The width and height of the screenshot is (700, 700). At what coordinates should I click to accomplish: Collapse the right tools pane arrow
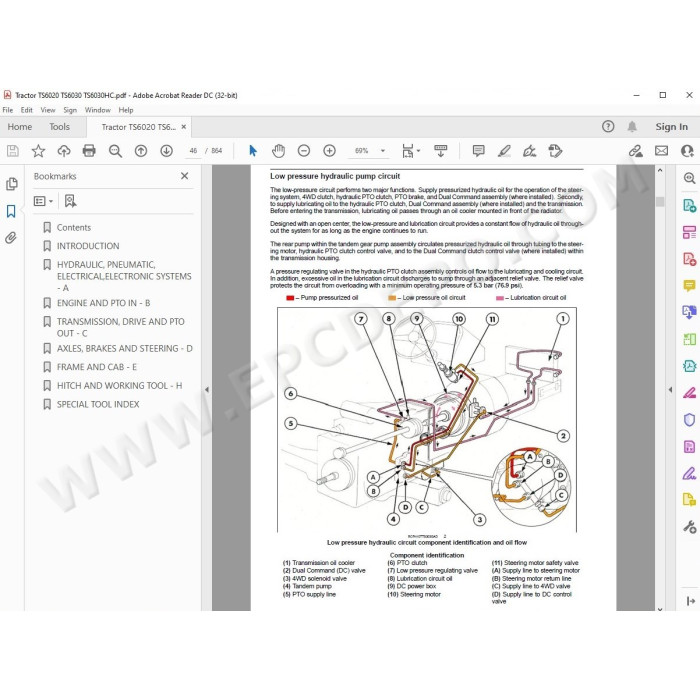(670, 390)
